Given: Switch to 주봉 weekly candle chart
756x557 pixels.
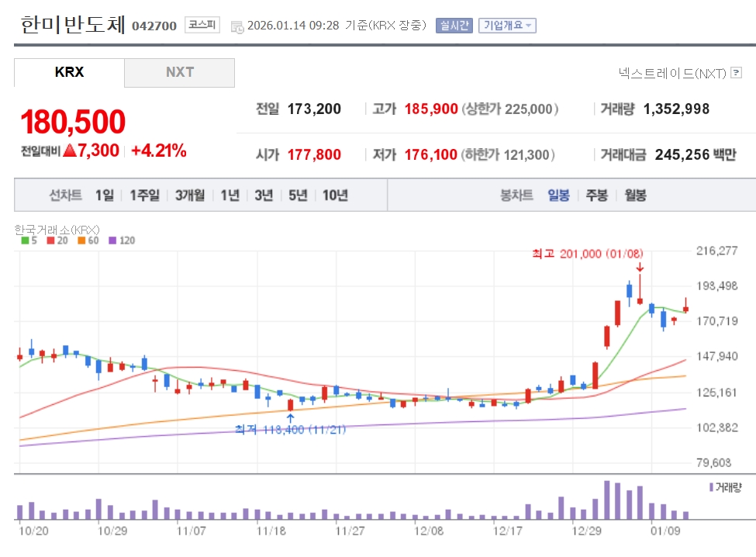Looking at the screenshot, I should pos(596,195).
